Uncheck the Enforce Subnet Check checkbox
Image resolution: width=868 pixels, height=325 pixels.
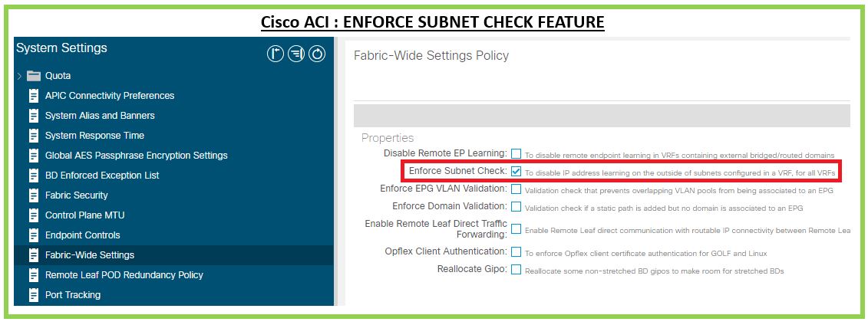tap(517, 171)
